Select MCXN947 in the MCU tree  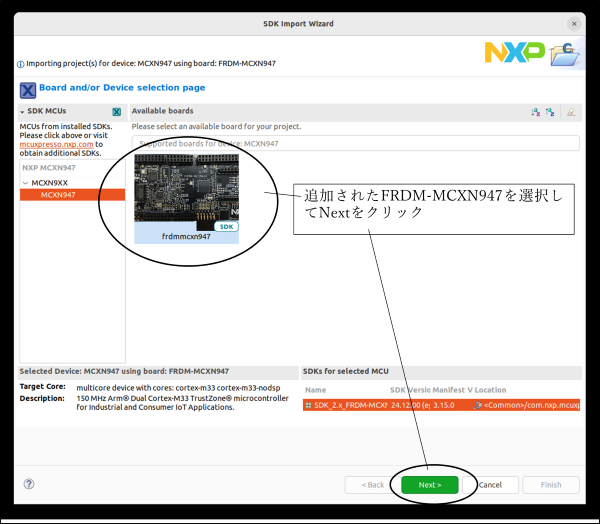58,195
